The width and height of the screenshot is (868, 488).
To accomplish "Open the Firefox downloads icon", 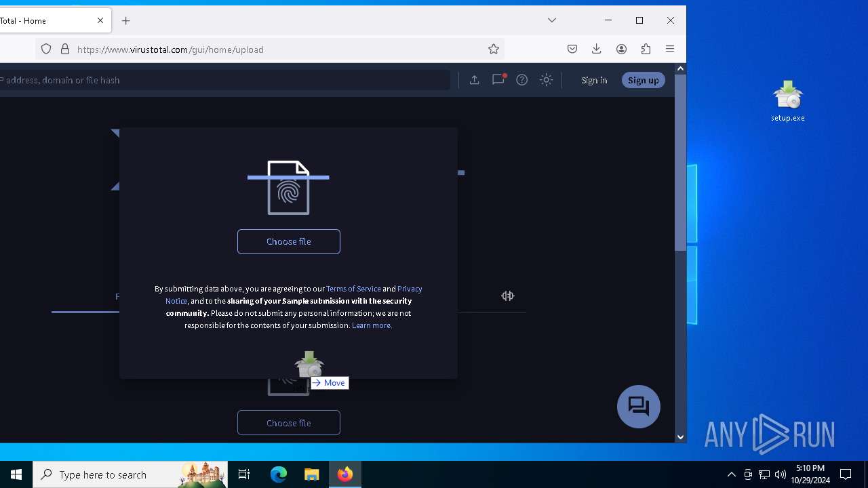I will tap(597, 49).
